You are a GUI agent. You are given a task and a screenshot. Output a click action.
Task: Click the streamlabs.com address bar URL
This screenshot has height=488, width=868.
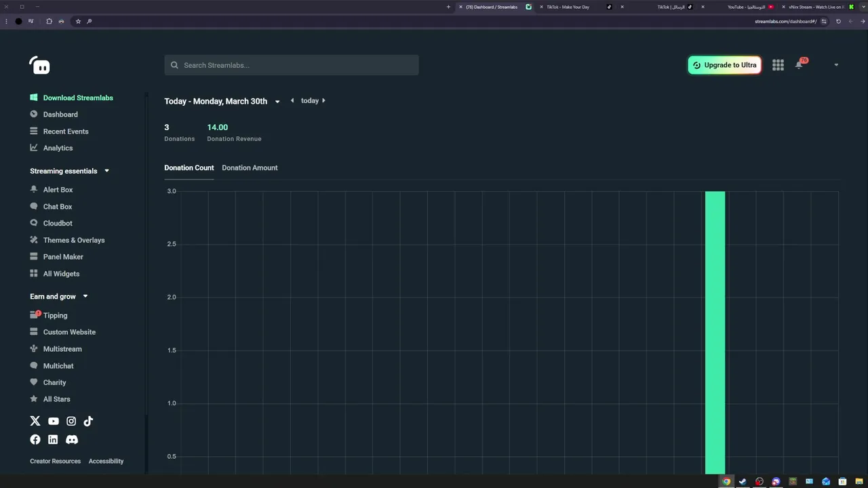tap(785, 21)
